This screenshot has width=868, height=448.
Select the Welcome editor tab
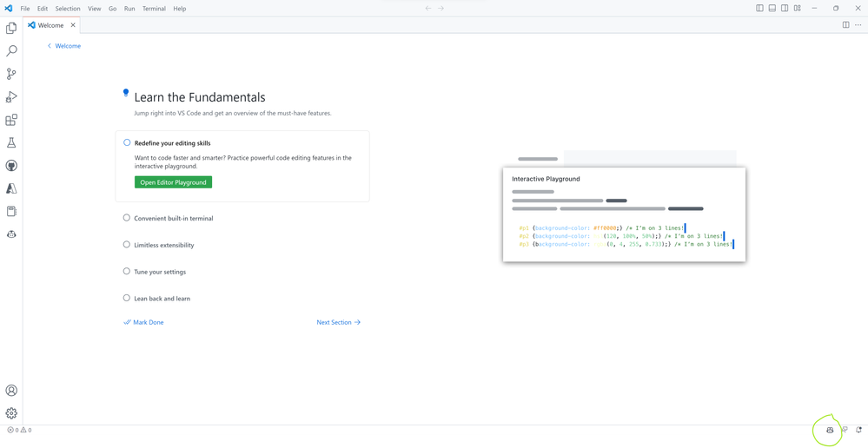pos(51,25)
